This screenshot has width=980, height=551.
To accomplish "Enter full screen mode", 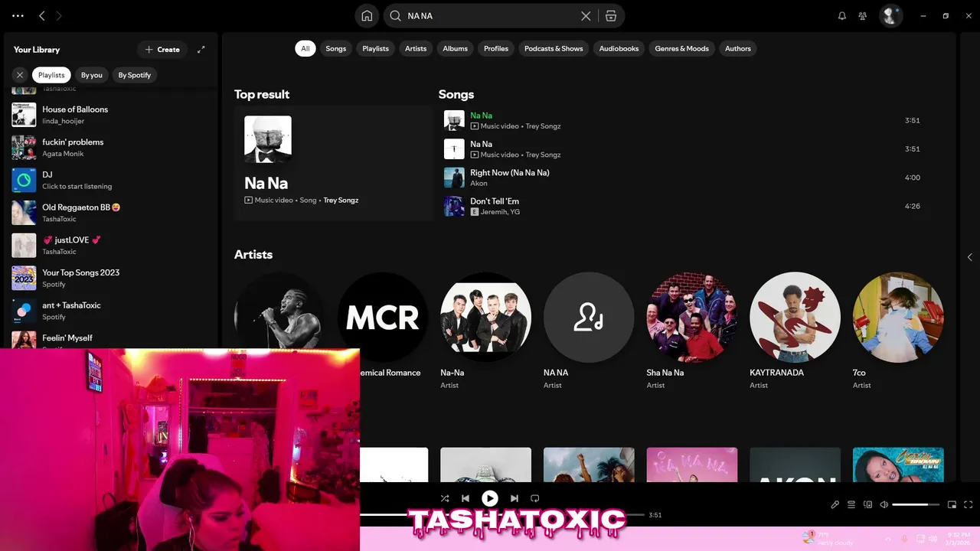I will (969, 504).
